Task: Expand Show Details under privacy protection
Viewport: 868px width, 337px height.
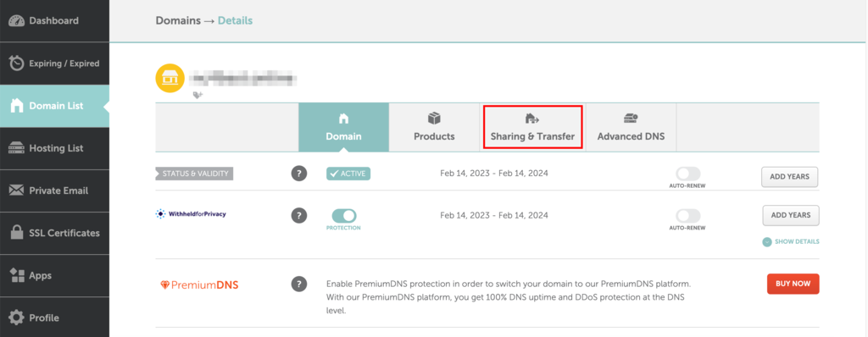Action: 791,242
